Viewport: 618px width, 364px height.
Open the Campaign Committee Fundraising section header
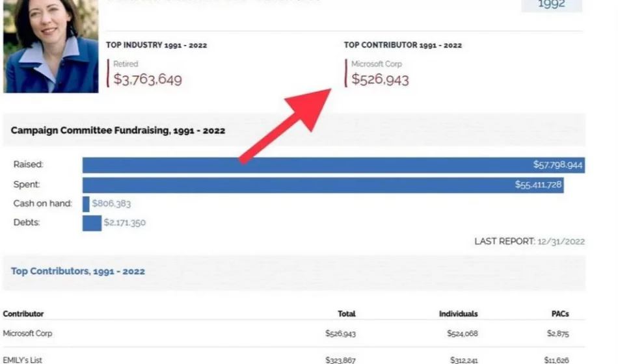118,131
